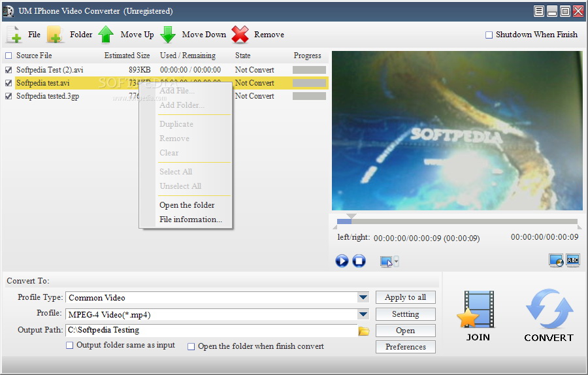This screenshot has width=588, height=375.
Task: Click the video preview image
Action: click(x=457, y=131)
